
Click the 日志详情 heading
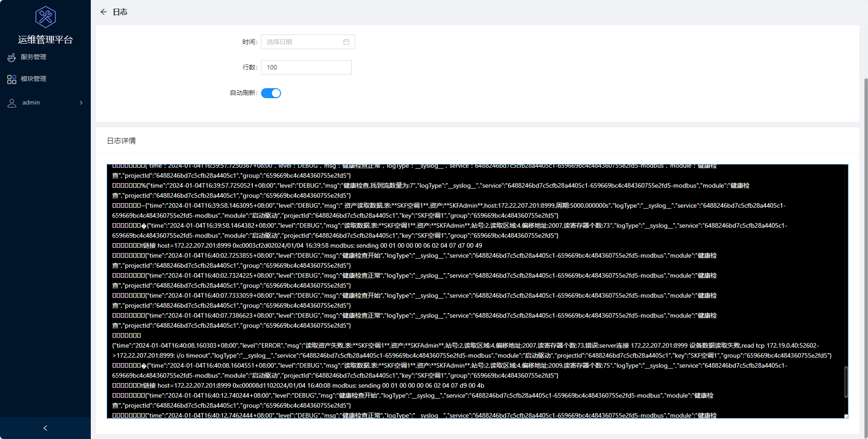click(121, 141)
